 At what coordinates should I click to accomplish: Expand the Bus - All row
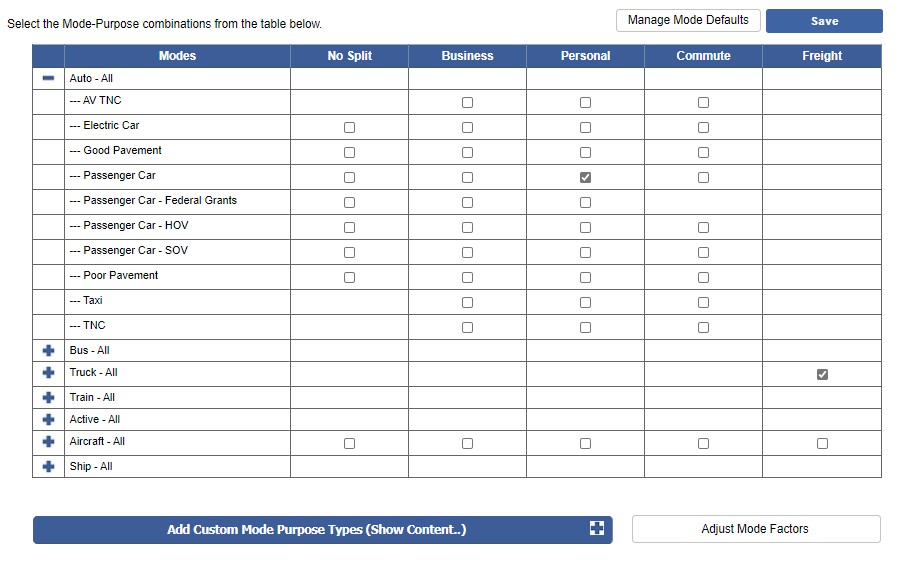point(48,351)
